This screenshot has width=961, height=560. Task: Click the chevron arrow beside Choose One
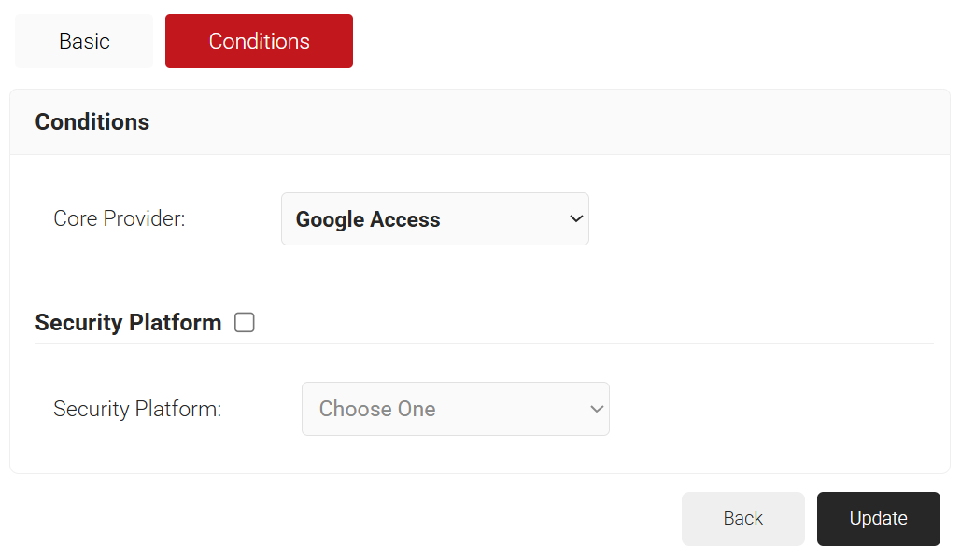click(x=597, y=409)
